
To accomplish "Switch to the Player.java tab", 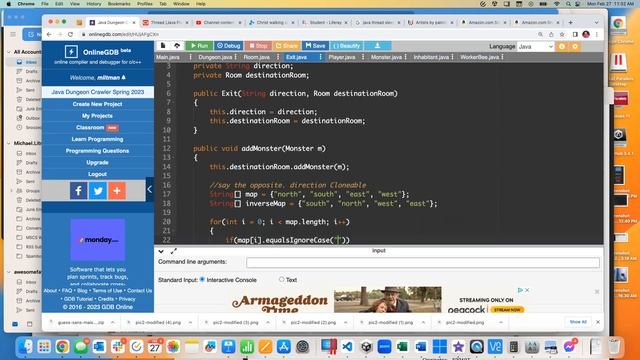I will (x=342, y=57).
